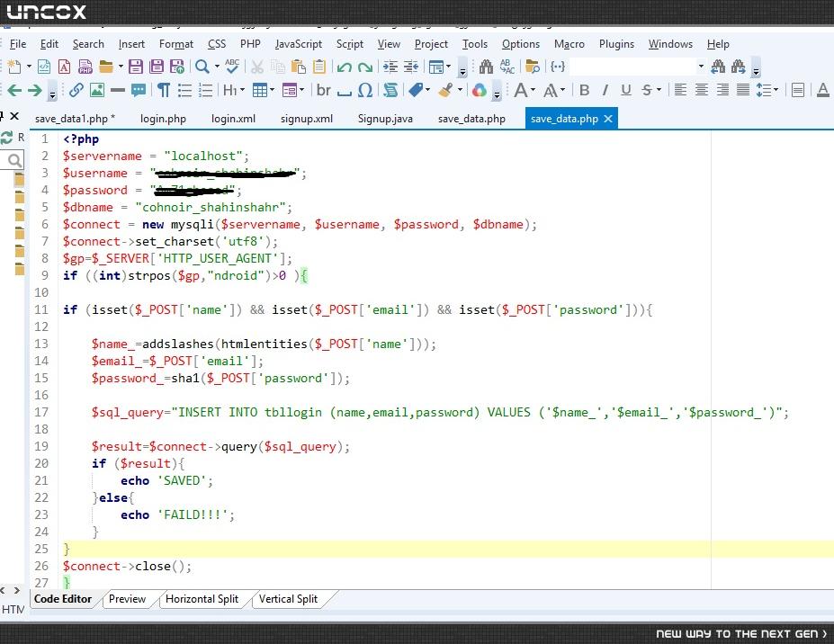Save the current file

[x=136, y=67]
